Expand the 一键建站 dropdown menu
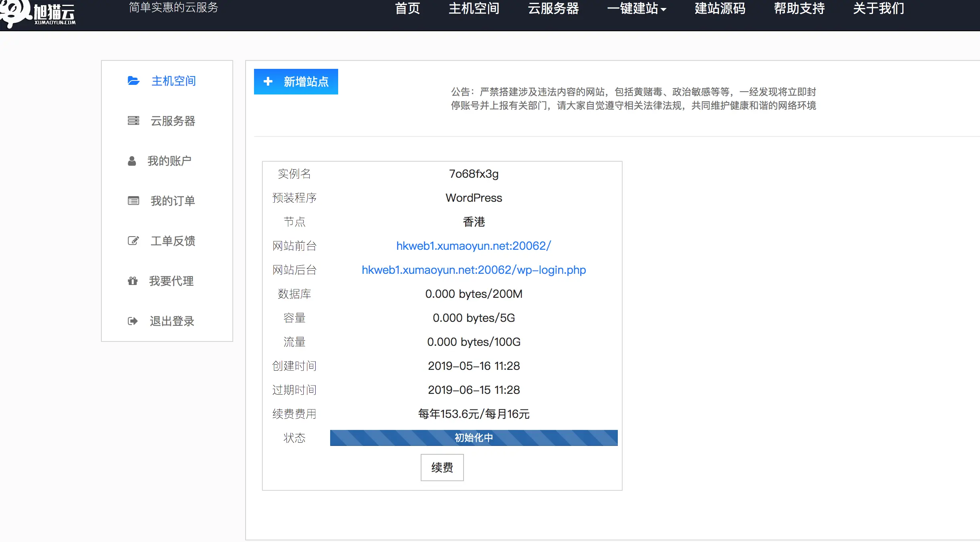Image resolution: width=980 pixels, height=542 pixels. pos(637,8)
